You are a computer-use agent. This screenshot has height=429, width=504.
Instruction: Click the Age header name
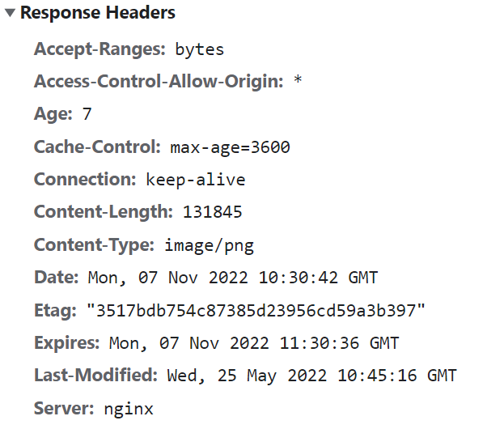[x=53, y=115]
